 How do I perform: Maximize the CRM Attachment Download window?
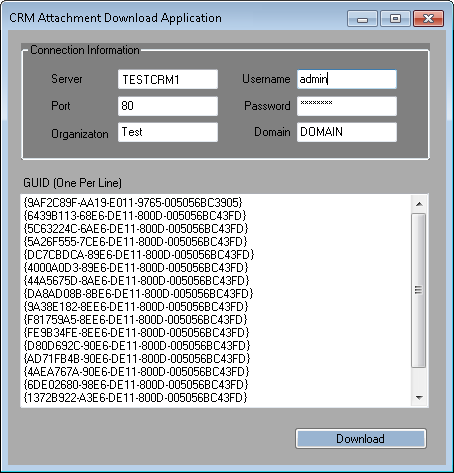pos(395,19)
